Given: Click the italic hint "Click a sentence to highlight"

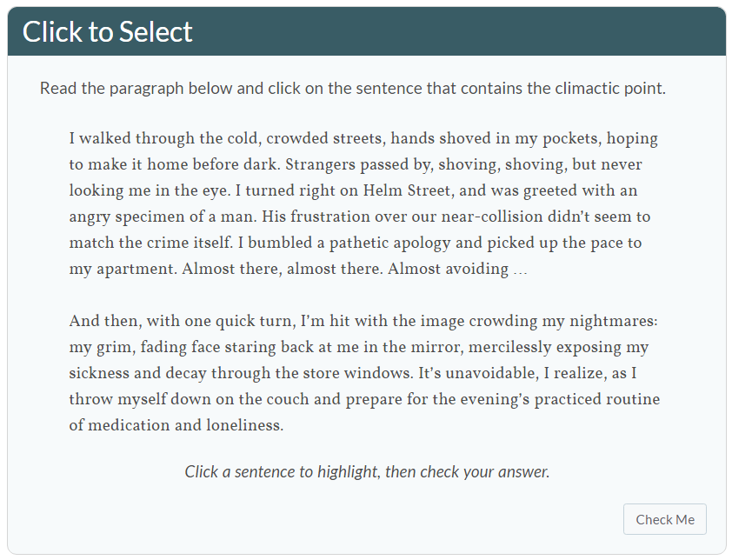Looking at the screenshot, I should 367,472.
